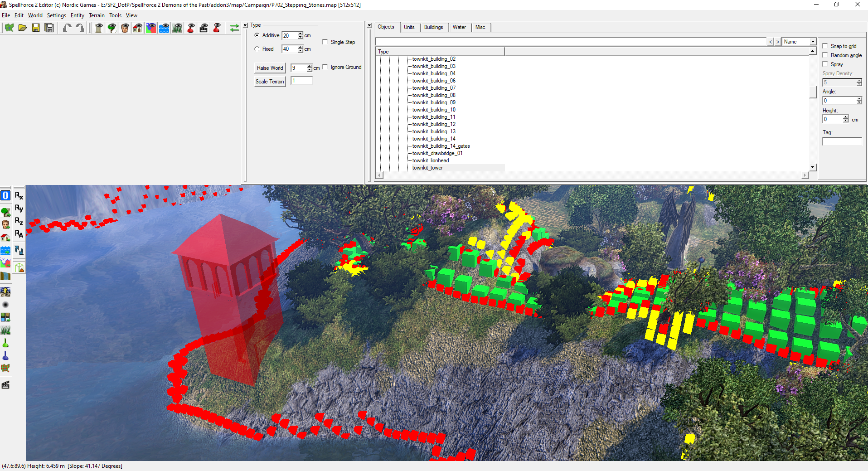Select townkit_drawbridge_01 in the list

coord(437,153)
